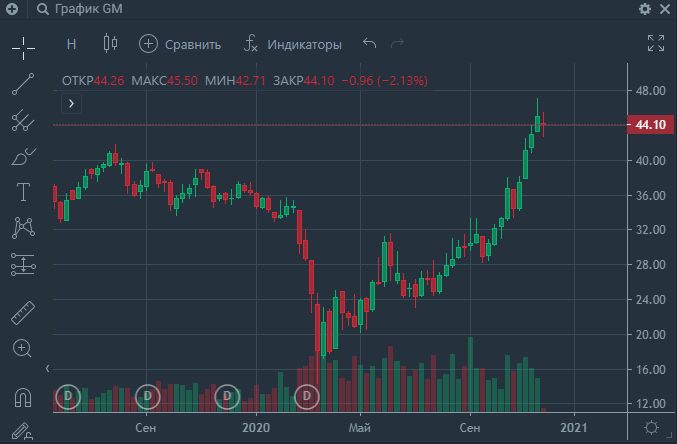The height and width of the screenshot is (444, 677).
Task: Click the 48.00 price axis label
Action: pos(650,91)
